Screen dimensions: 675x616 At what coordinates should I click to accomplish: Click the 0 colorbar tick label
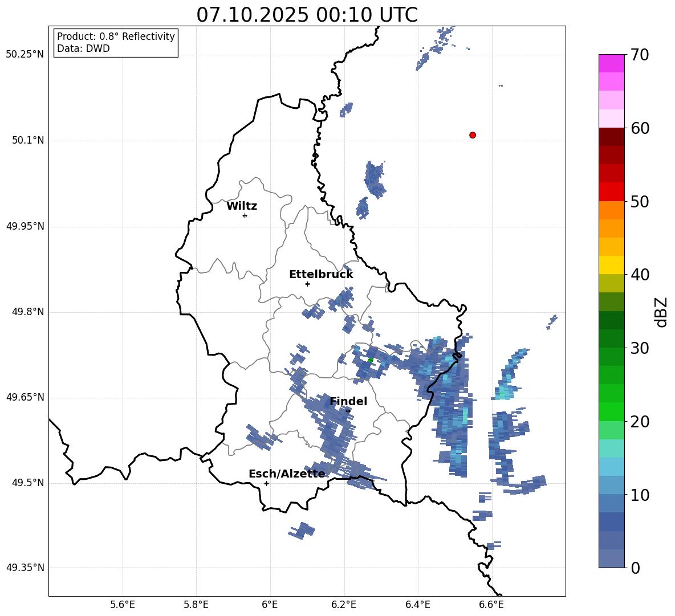pos(636,568)
